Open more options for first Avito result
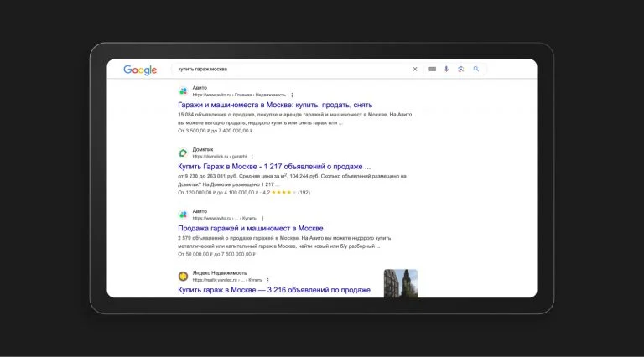Viewport: 644px width, 357px height. click(x=292, y=95)
